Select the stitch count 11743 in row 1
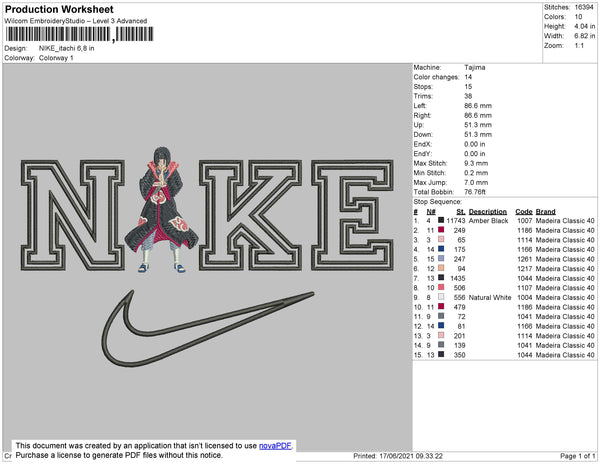Image resolution: width=600 pixels, height=464 pixels. pyautogui.click(x=456, y=221)
